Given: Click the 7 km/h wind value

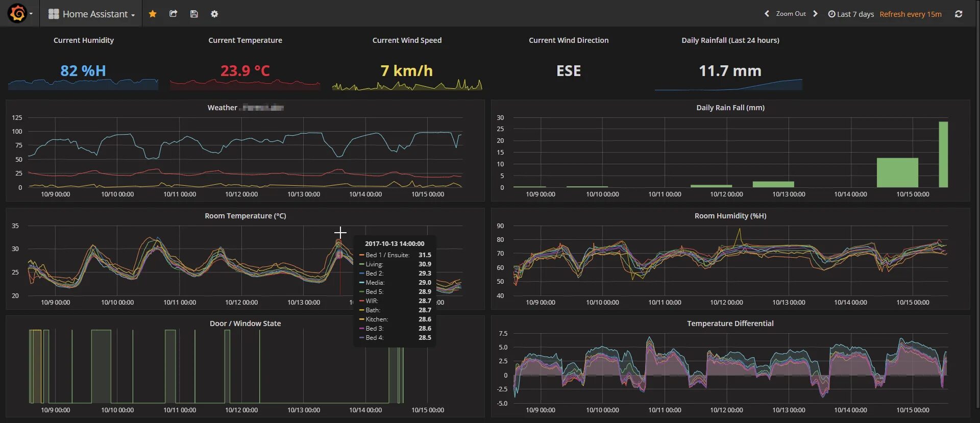Looking at the screenshot, I should tap(407, 70).
